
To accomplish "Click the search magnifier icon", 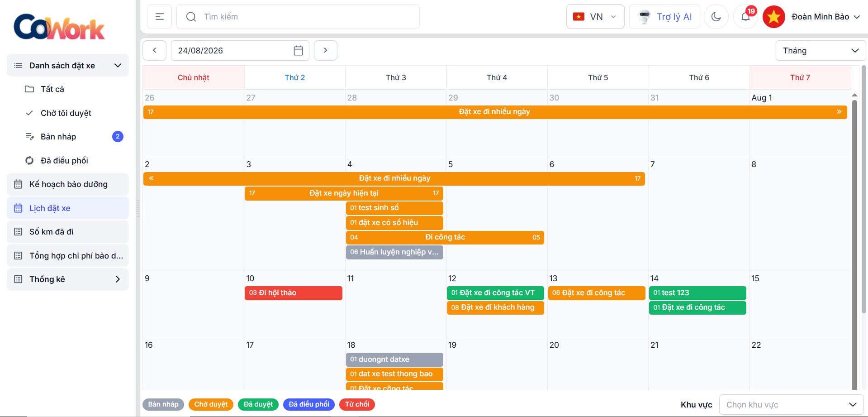I will point(191,17).
